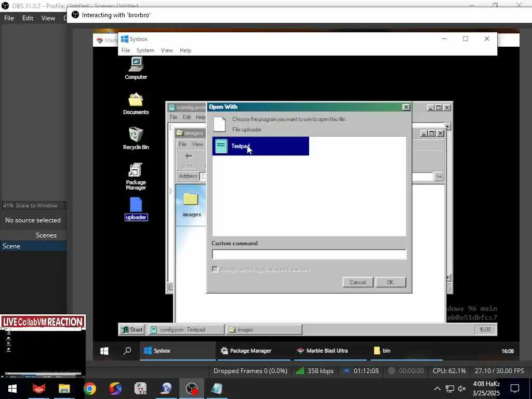Switch to Sysbox taskbar entry
The image size is (532, 399).
pos(178,351)
